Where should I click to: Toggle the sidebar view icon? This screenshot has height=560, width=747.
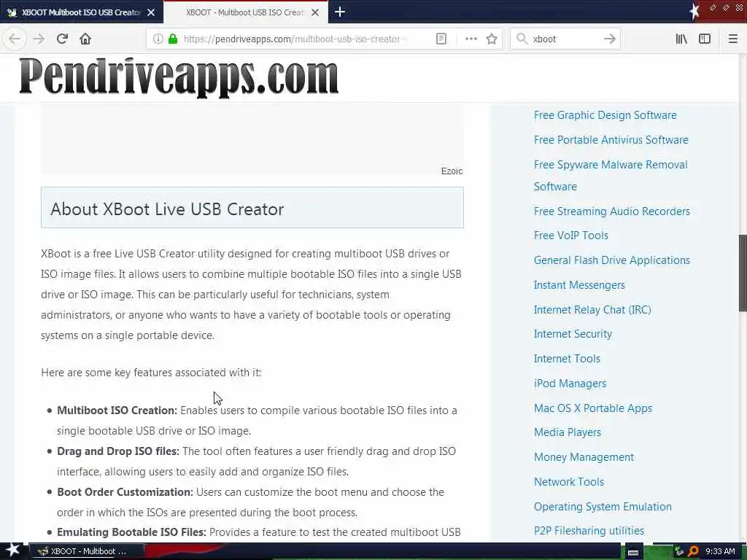705,39
